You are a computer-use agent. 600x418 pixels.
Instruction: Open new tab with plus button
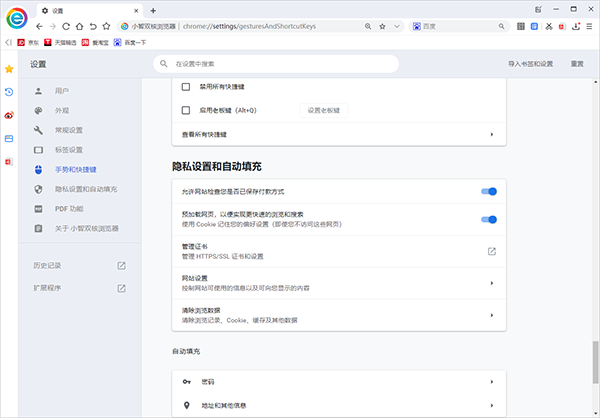point(153,9)
